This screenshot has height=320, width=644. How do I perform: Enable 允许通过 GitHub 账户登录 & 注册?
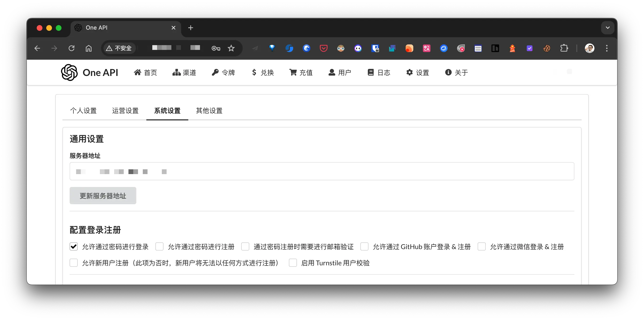pos(364,246)
